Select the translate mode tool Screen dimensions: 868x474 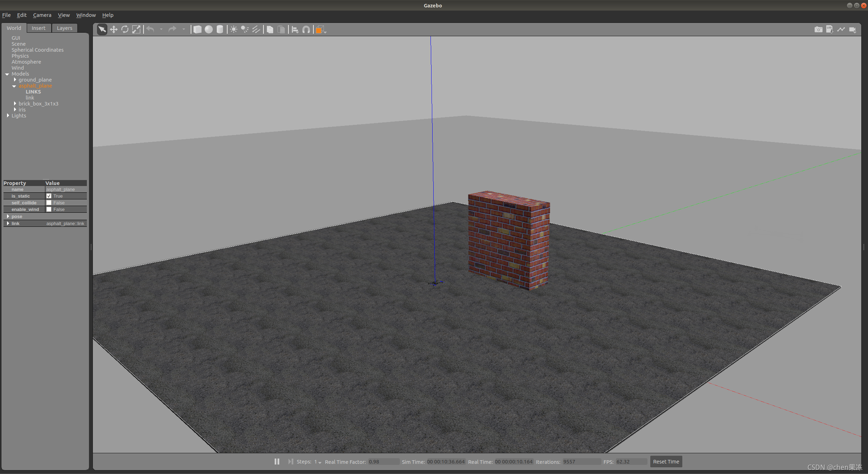114,30
